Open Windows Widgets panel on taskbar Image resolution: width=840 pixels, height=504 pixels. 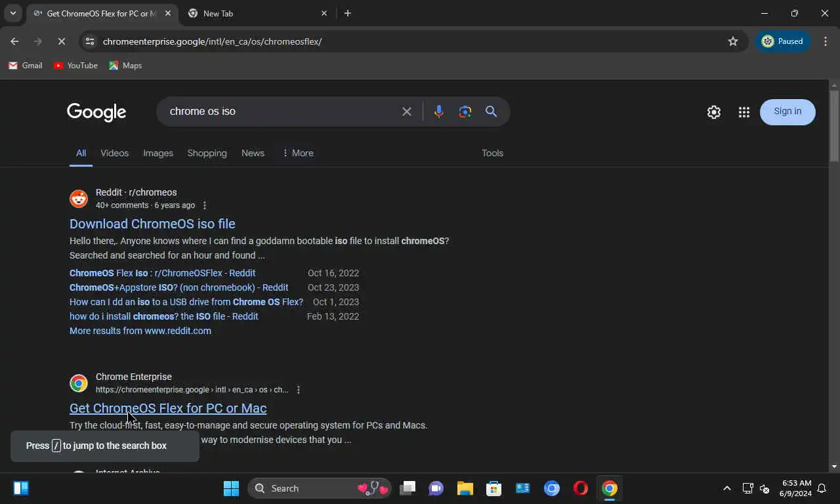tap(21, 488)
